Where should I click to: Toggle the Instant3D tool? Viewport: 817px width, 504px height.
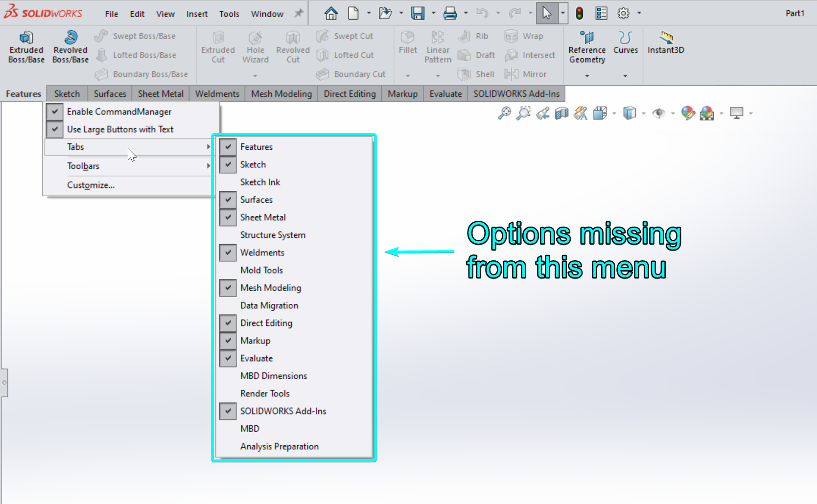click(666, 43)
